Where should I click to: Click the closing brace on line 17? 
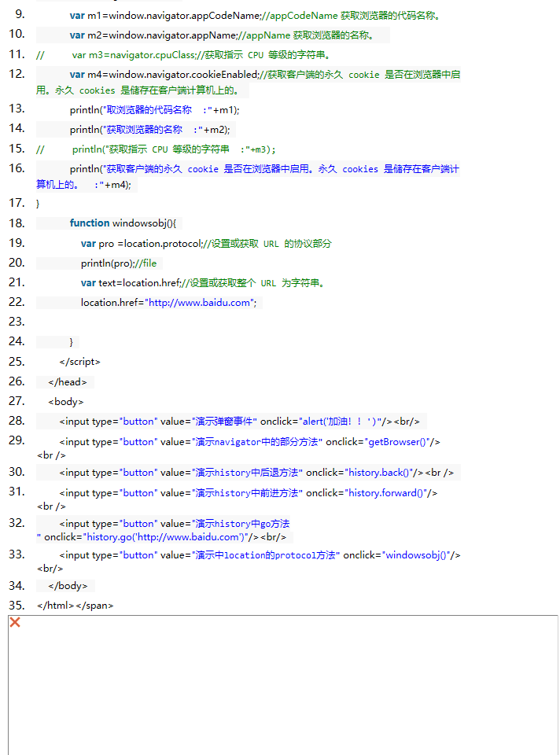point(38,204)
